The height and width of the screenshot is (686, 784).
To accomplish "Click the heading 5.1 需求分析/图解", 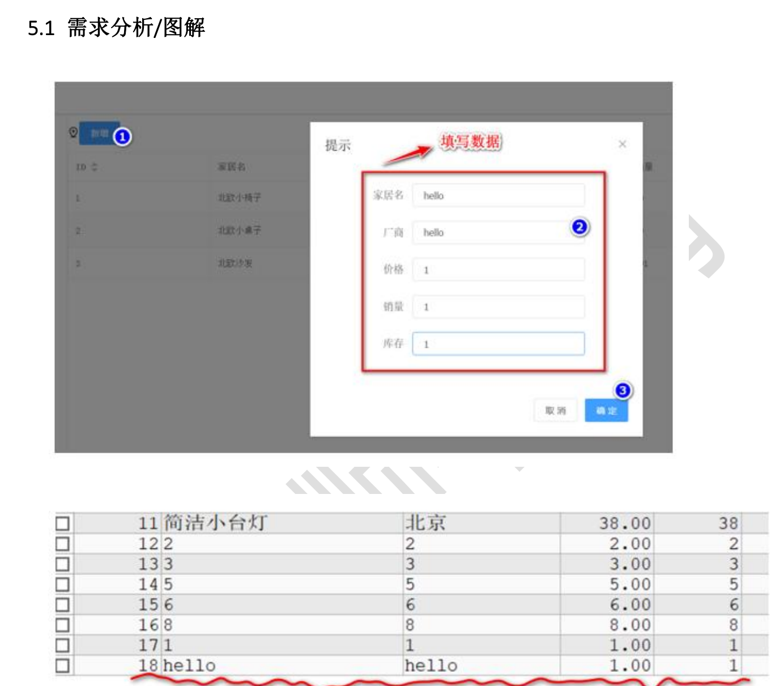I will [116, 27].
